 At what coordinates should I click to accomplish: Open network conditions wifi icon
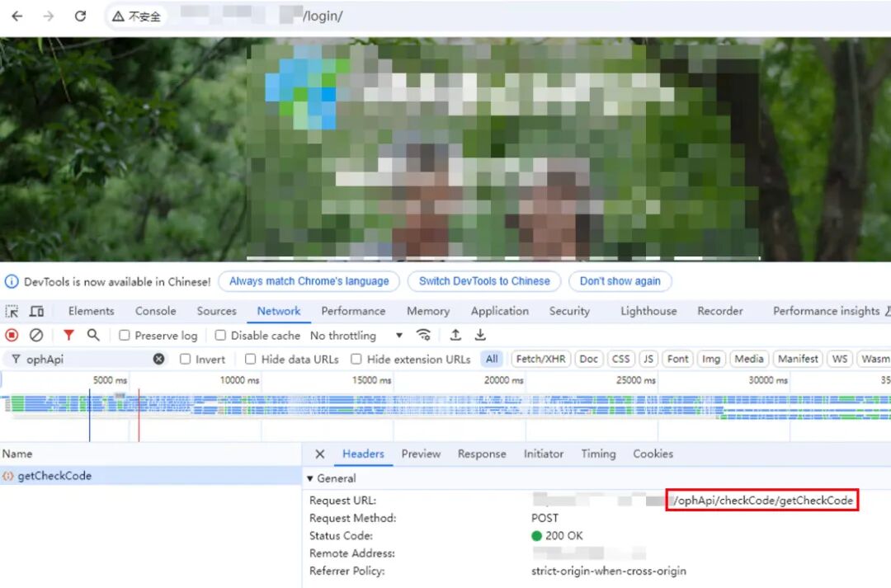click(x=423, y=335)
